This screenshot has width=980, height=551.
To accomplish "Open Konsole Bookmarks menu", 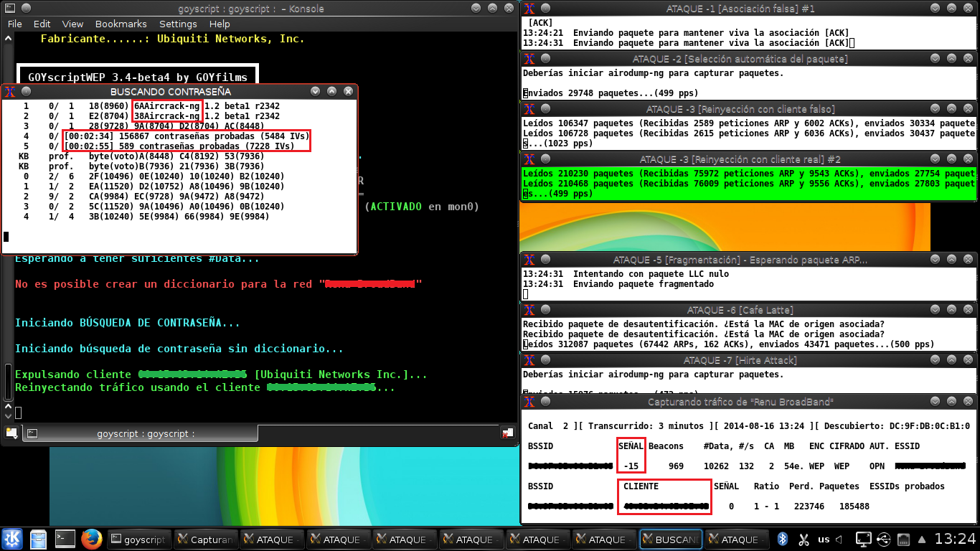I will (121, 24).
